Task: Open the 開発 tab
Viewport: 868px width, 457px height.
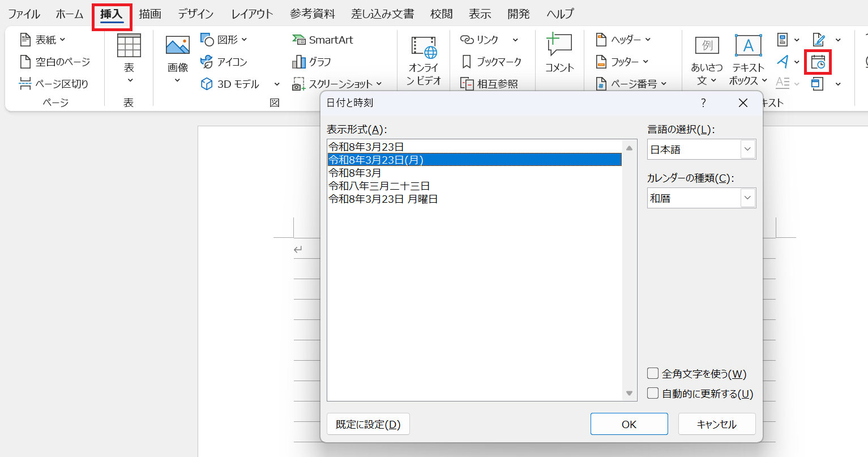Action: pyautogui.click(x=518, y=14)
